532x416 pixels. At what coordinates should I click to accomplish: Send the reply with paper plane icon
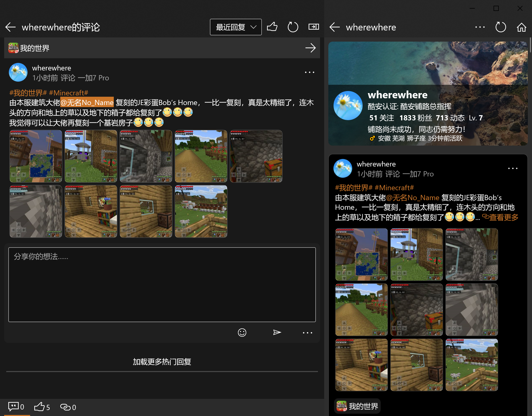coord(277,333)
